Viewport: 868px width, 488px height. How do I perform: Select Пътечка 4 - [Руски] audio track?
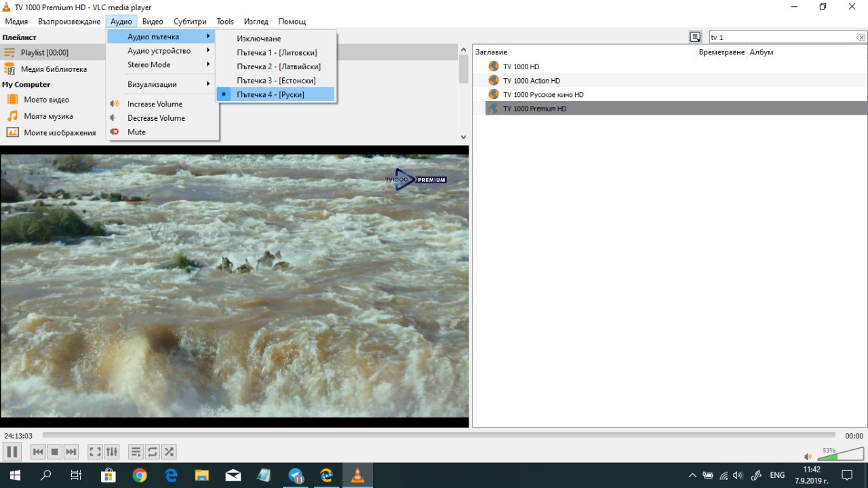pyautogui.click(x=275, y=94)
